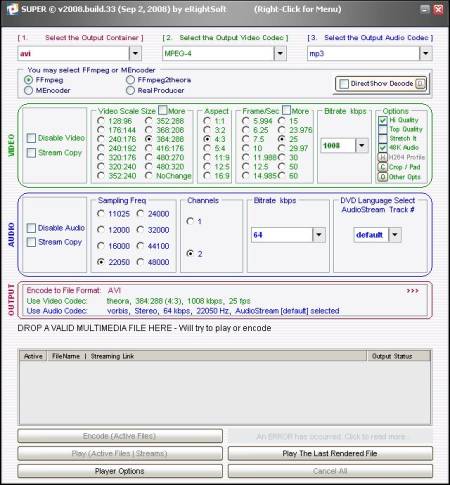Select the MEncoder radio button
This screenshot has width=450, height=485.
click(x=28, y=90)
